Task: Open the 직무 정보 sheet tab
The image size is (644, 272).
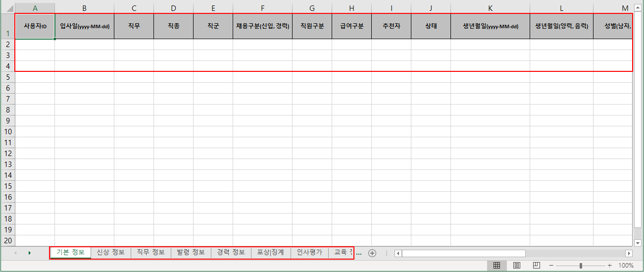Action: 150,253
